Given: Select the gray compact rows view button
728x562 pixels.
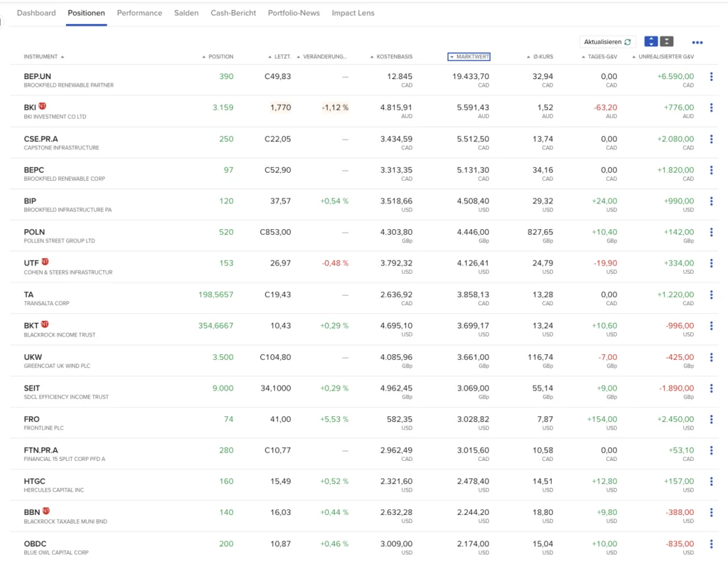Looking at the screenshot, I should 667,41.
